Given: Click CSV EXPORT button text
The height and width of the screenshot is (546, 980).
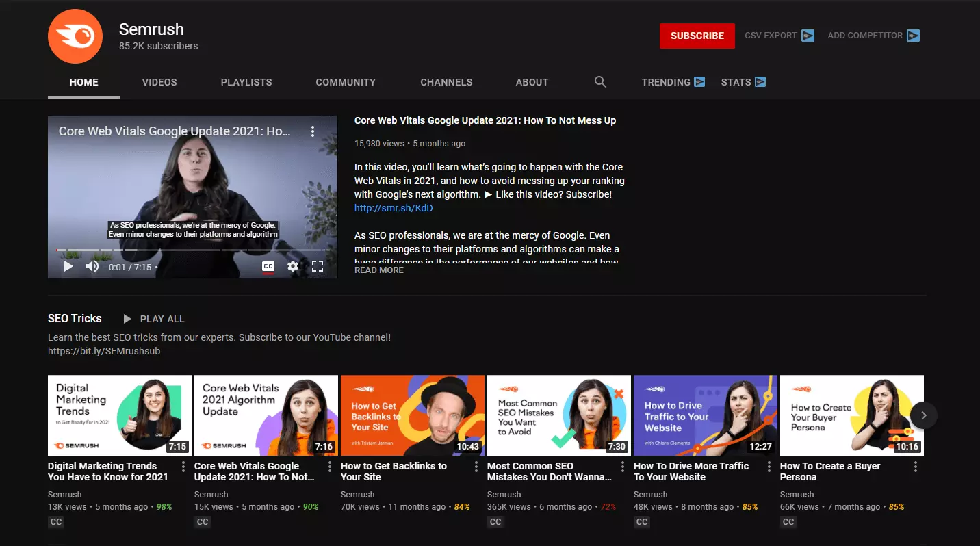Looking at the screenshot, I should (x=771, y=36).
